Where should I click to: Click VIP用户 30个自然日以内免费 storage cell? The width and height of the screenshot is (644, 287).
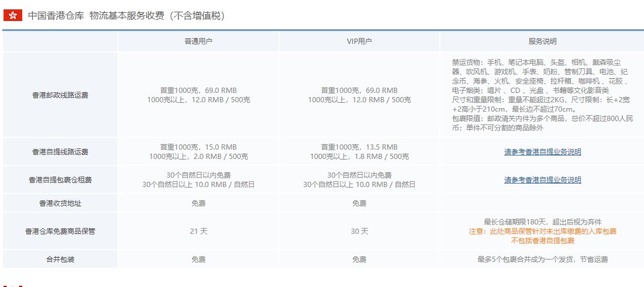pyautogui.click(x=359, y=180)
